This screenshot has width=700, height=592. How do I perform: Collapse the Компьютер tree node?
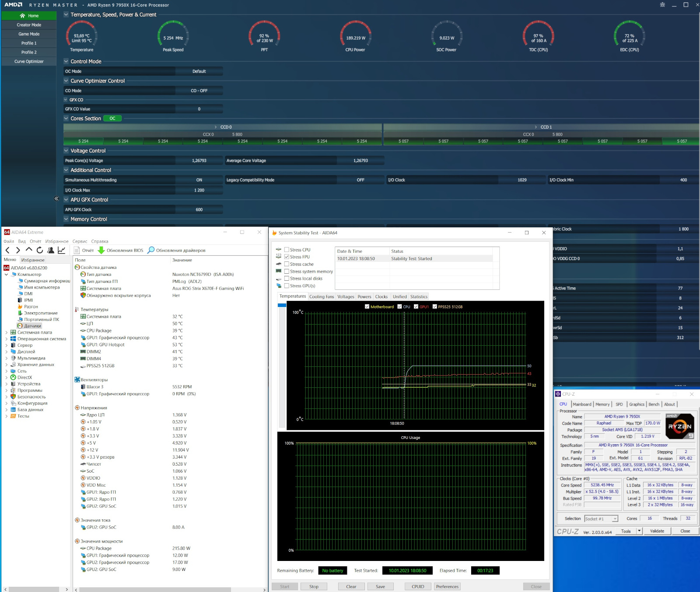coord(6,275)
